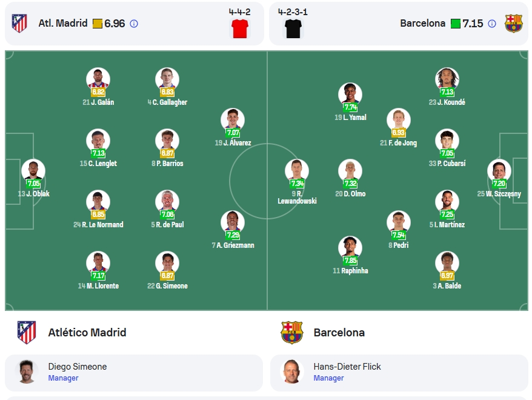The width and height of the screenshot is (532, 400).
Task: Click the Atlético Madrid team name heading
Action: click(x=87, y=333)
